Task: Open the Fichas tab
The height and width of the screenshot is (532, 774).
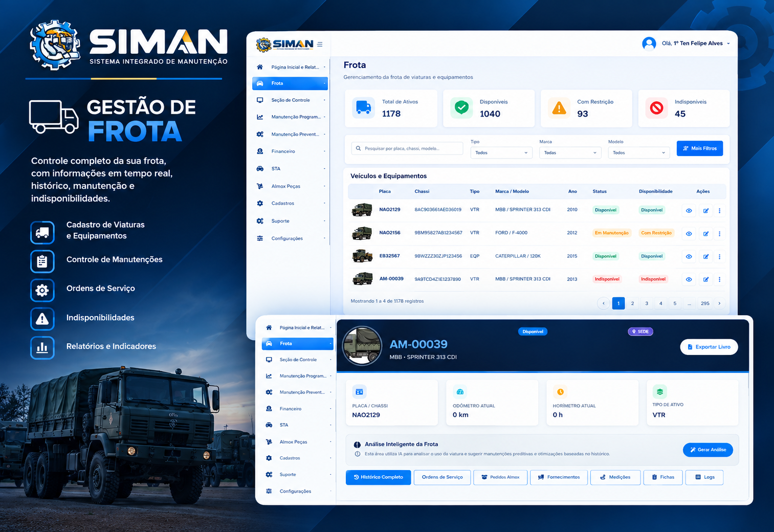Action: [x=663, y=477]
